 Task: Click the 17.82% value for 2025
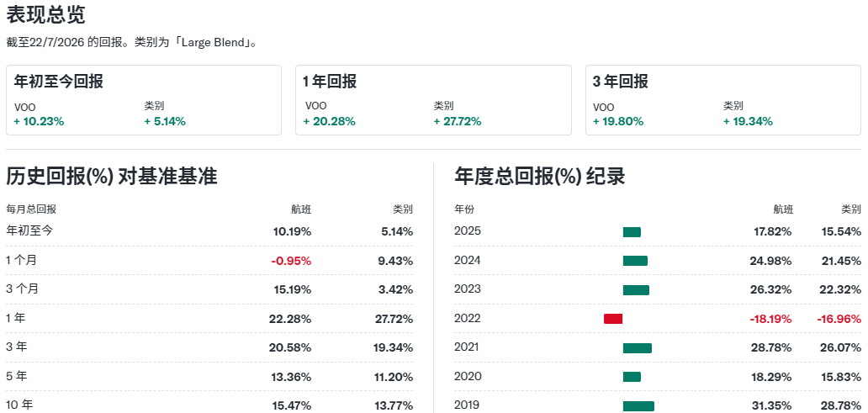[773, 231]
